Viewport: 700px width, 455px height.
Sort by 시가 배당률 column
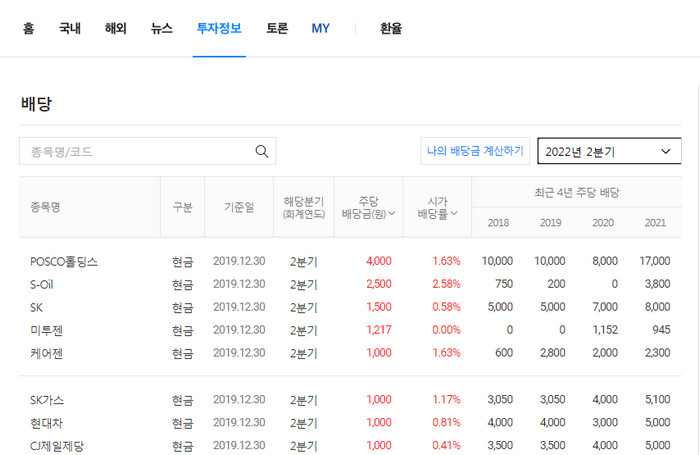(438, 208)
